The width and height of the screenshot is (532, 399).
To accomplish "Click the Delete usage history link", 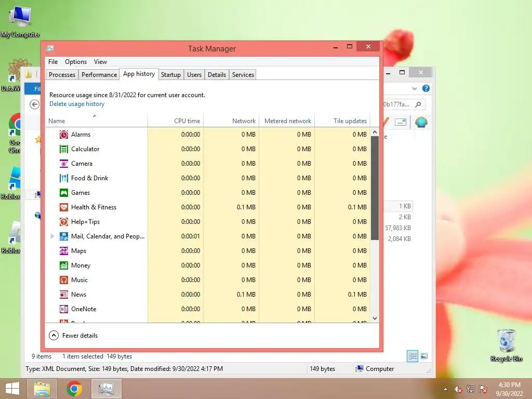I will click(77, 104).
